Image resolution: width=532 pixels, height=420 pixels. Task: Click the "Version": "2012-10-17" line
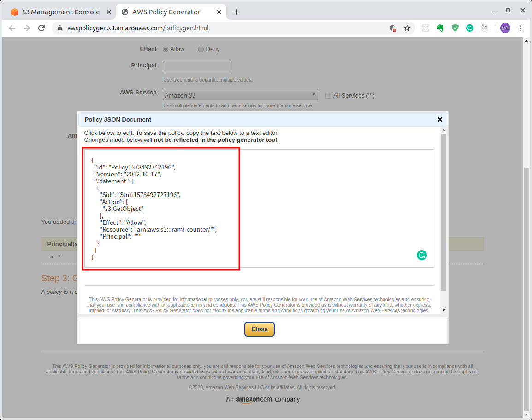click(x=128, y=174)
